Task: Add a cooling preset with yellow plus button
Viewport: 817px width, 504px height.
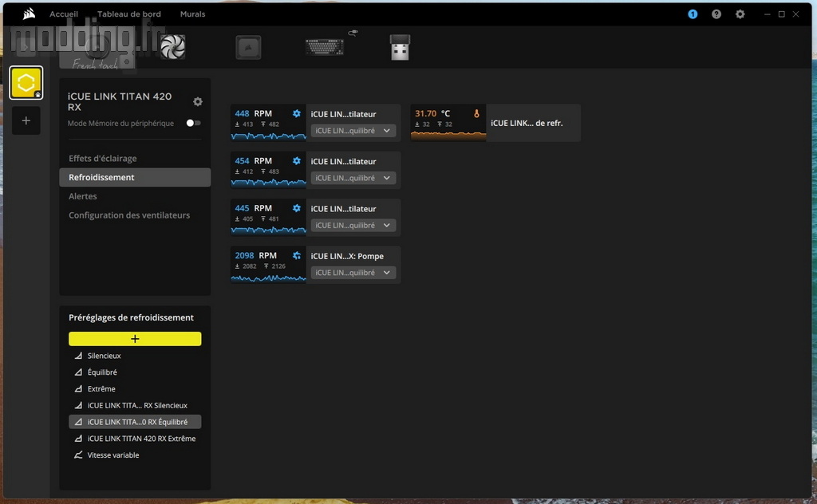Action: pos(135,339)
